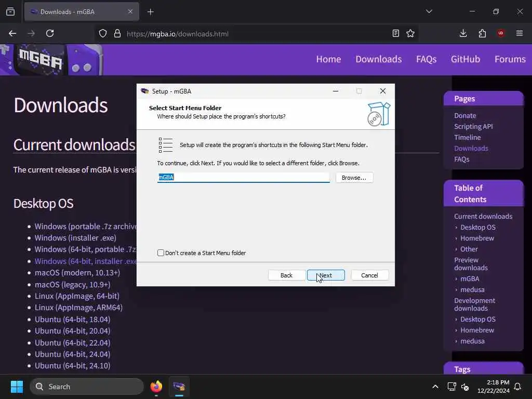This screenshot has width=532, height=399.
Task: Download Ubuntu (64-bit, 18.04)
Action: click(x=73, y=320)
